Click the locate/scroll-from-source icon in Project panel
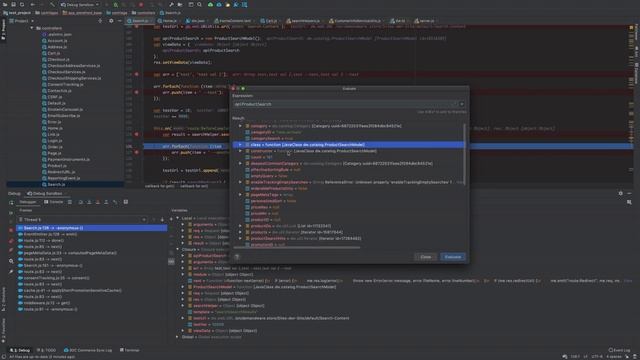This screenshot has height=360, width=640. pyautogui.click(x=100, y=20)
